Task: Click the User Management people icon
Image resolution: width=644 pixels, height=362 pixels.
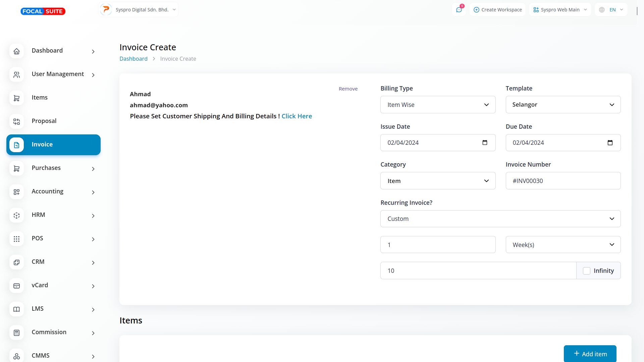Action: tap(16, 74)
